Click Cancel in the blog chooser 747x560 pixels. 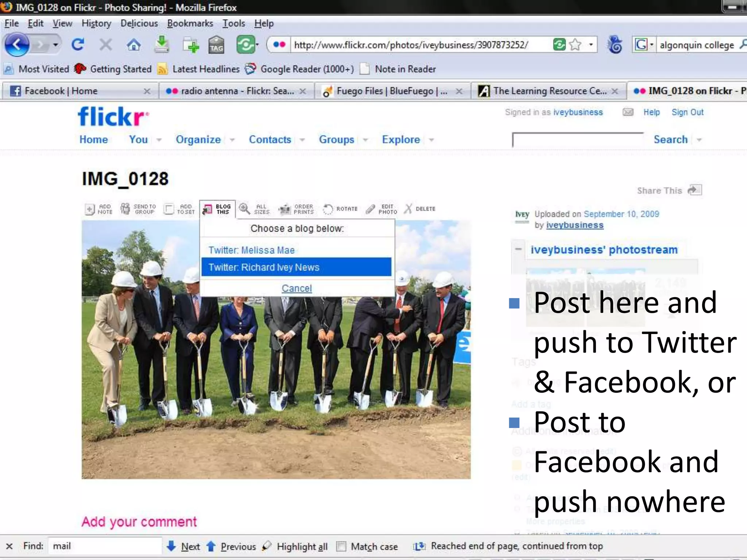[x=297, y=288]
